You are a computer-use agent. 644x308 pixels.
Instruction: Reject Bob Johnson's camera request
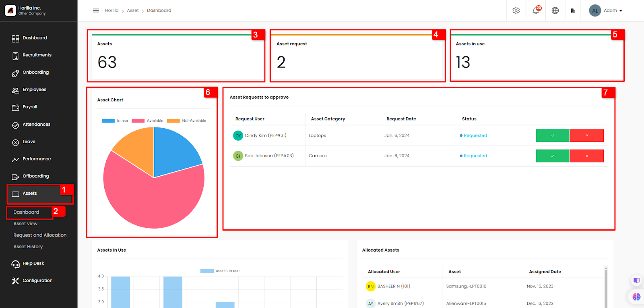click(x=587, y=156)
